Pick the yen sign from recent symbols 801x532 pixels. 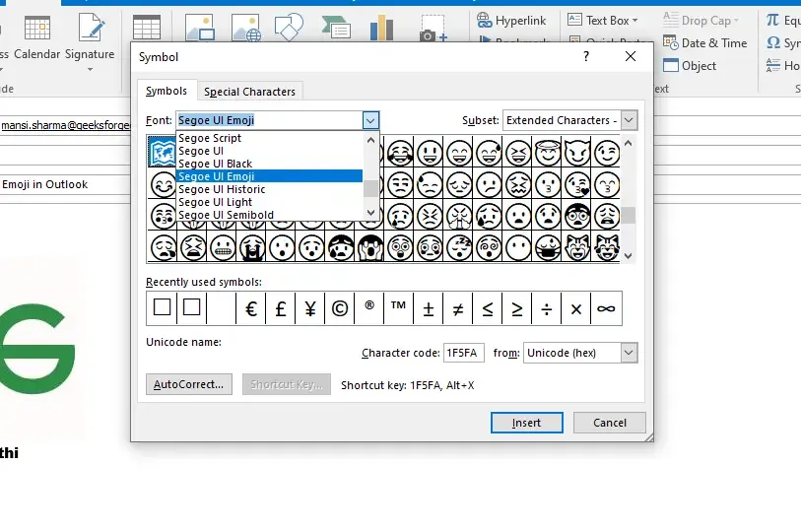click(310, 308)
